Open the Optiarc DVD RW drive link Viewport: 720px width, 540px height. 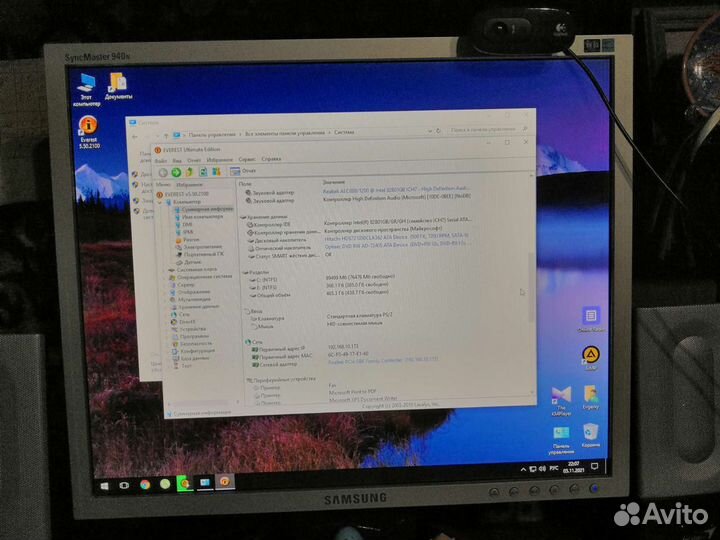coord(396,245)
